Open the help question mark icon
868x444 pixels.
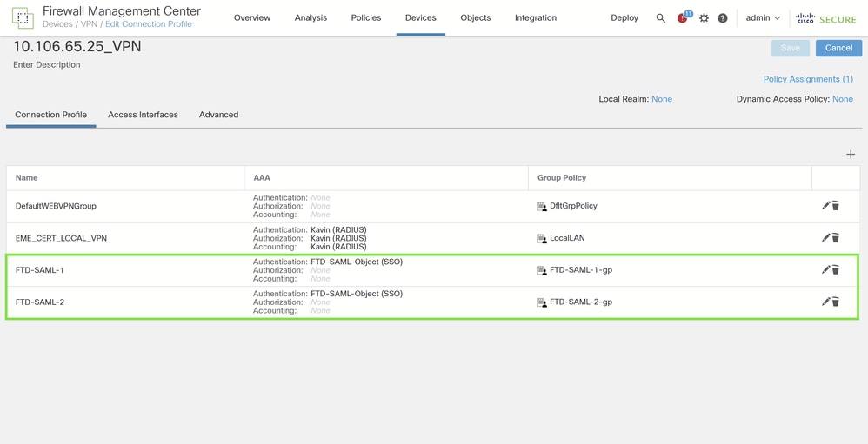pyautogui.click(x=723, y=17)
